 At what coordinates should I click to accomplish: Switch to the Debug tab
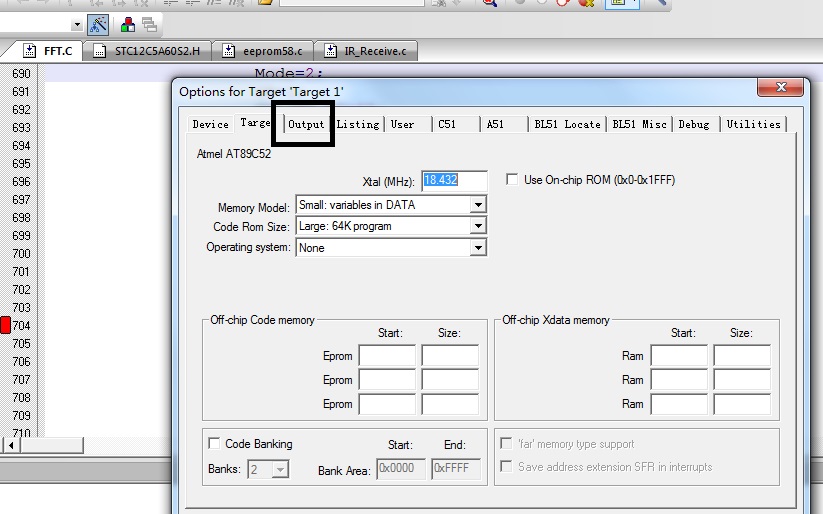pyautogui.click(x=694, y=124)
